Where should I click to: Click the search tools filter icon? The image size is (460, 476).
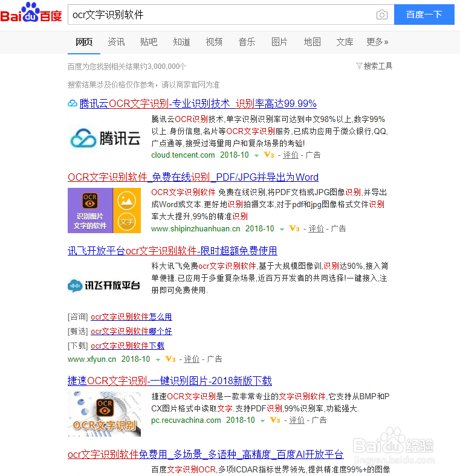359,66
